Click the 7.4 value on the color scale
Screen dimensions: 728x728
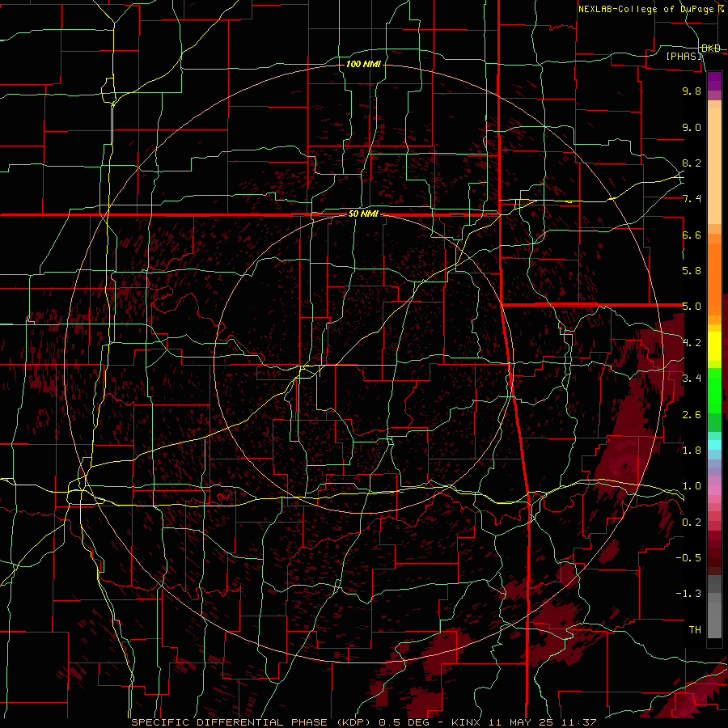pyautogui.click(x=692, y=199)
